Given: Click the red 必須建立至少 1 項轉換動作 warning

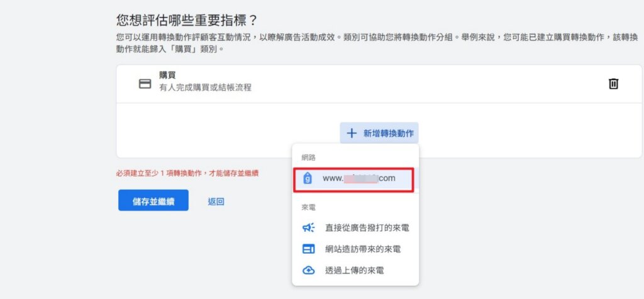Looking at the screenshot, I should click(x=187, y=173).
